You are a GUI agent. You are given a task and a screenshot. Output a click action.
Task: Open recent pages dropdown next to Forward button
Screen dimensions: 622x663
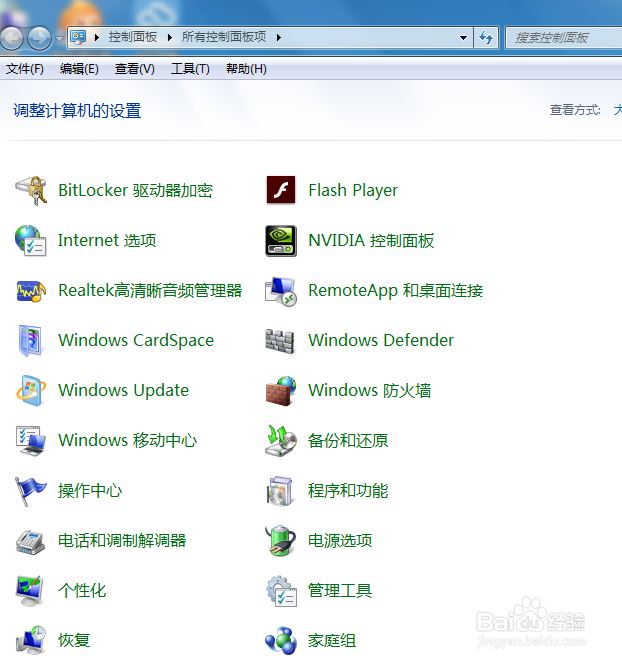click(x=60, y=38)
